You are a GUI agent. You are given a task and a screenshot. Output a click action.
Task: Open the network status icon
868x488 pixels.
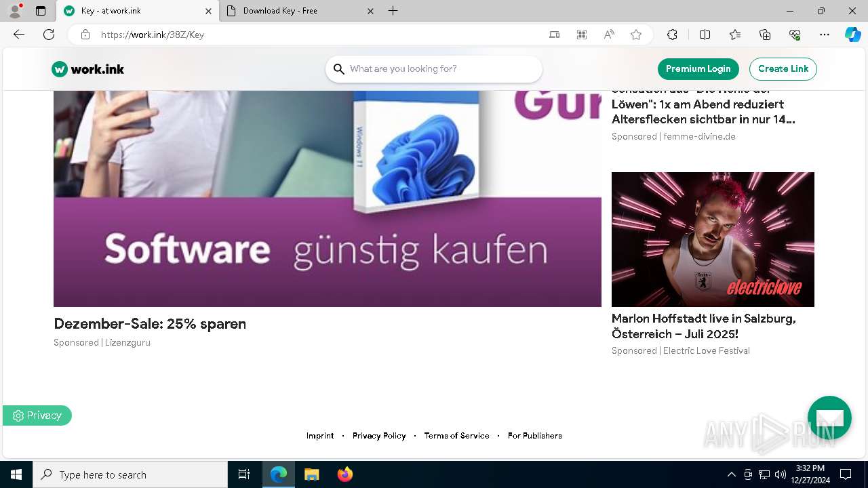pos(764,474)
